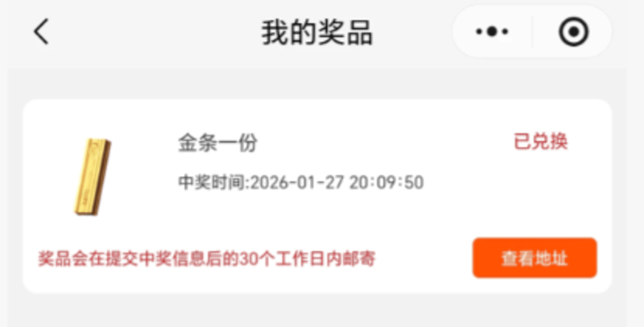Click the 我的奖品 page title
This screenshot has width=644, height=327.
point(317,32)
